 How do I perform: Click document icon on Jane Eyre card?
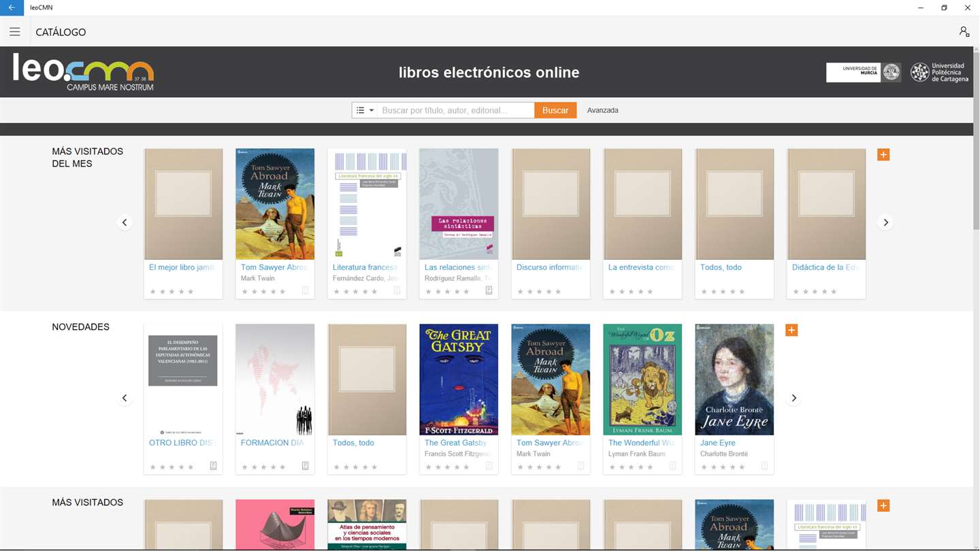click(x=764, y=466)
